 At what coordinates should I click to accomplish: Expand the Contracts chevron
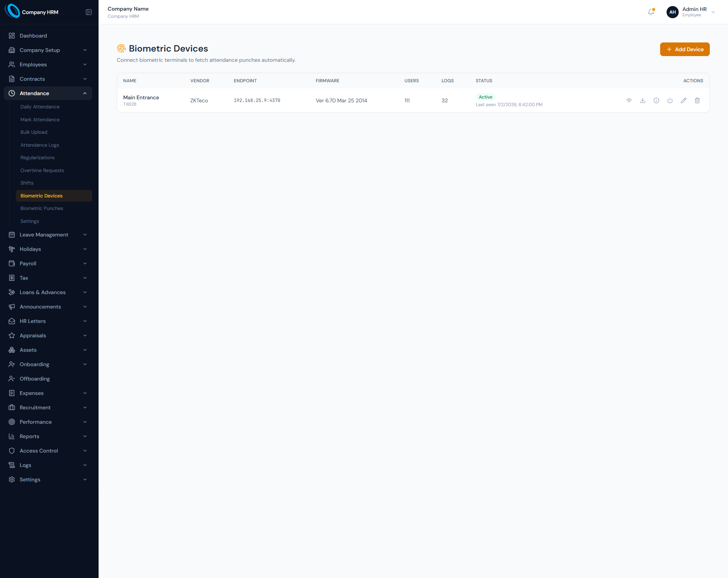pyautogui.click(x=85, y=79)
